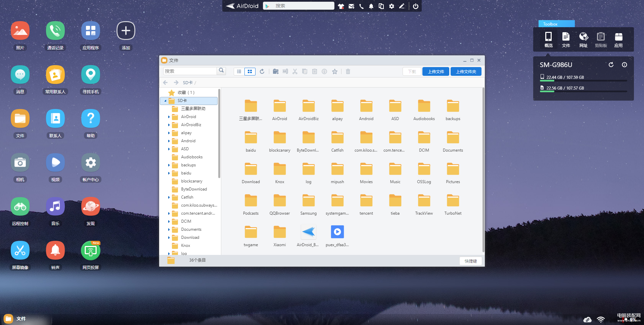Switch to list view
644x325 pixels.
point(239,71)
